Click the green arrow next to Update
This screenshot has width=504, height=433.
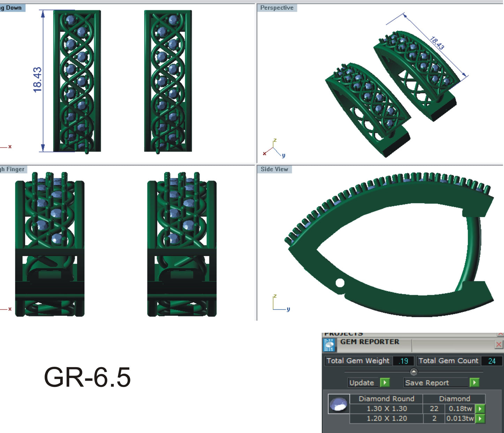385,382
